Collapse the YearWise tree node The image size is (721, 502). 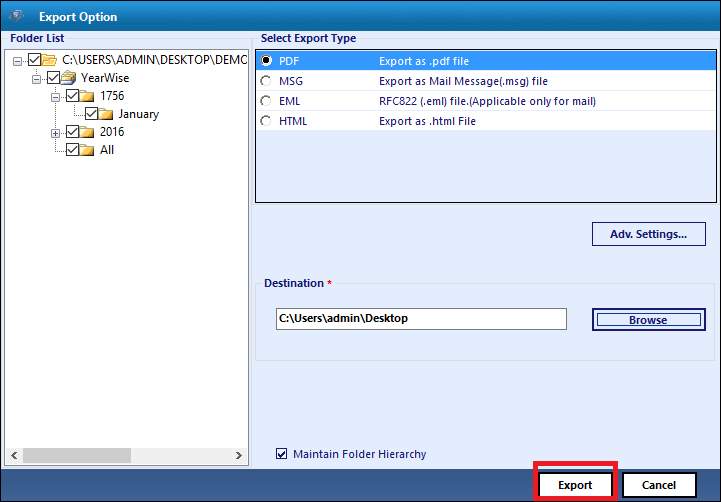coord(36,79)
